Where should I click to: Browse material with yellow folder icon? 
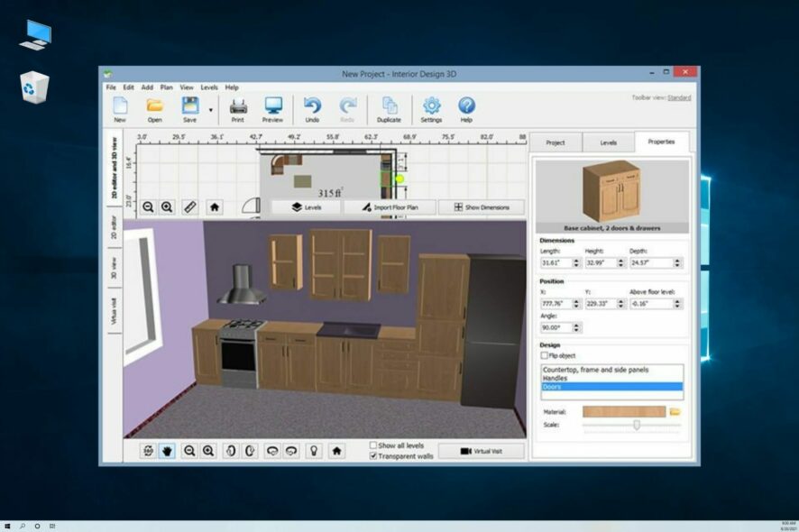pyautogui.click(x=675, y=411)
